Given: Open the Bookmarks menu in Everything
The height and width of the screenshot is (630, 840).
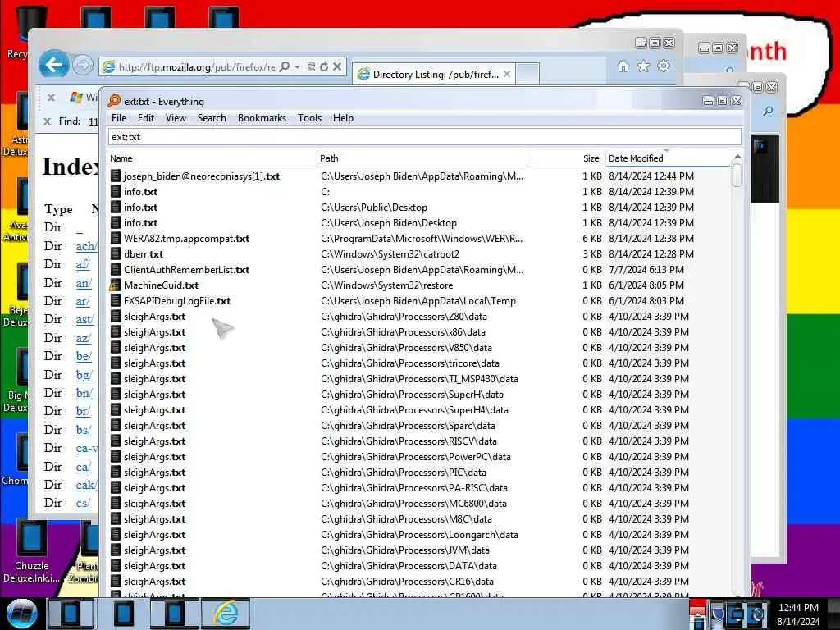Looking at the screenshot, I should (x=262, y=118).
